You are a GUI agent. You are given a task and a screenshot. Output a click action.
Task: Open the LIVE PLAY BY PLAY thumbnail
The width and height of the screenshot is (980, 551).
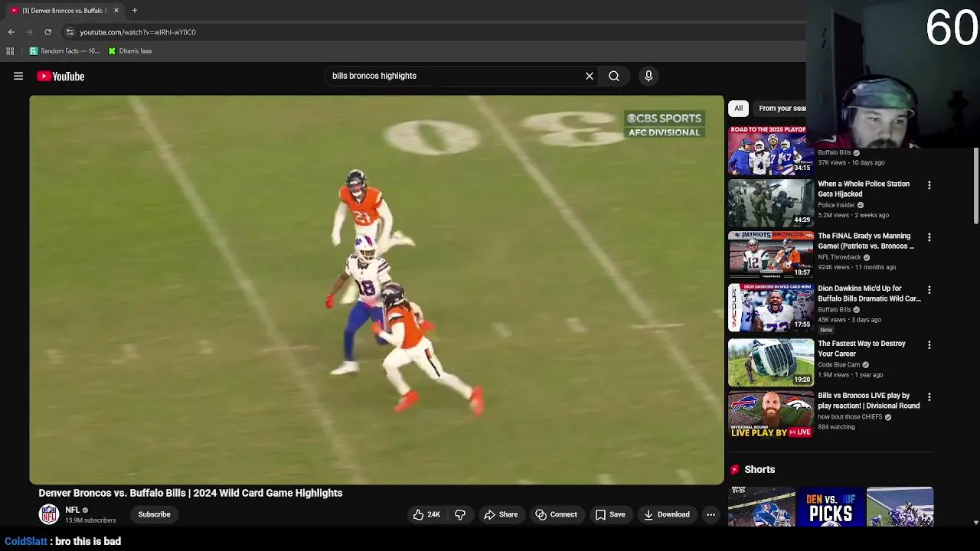click(x=771, y=415)
